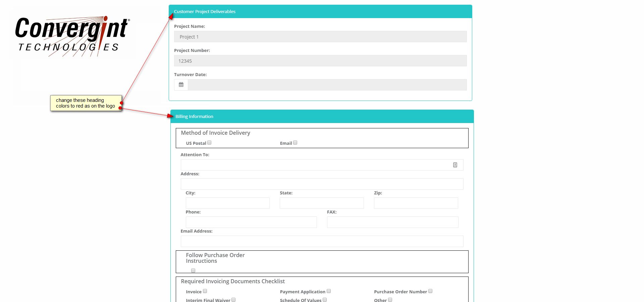Select the Purchase Order Number checkbox
Screen dimensions: 644x302
click(x=430, y=291)
